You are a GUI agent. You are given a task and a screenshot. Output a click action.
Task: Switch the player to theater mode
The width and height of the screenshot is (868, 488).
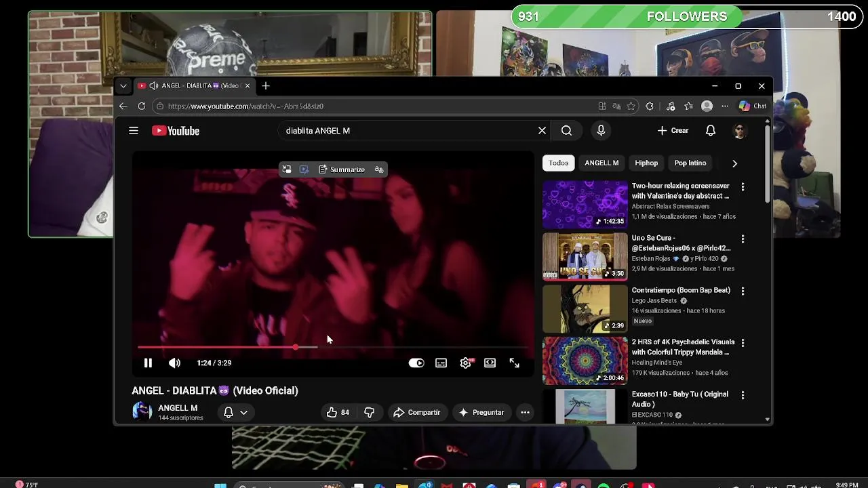[x=490, y=363]
